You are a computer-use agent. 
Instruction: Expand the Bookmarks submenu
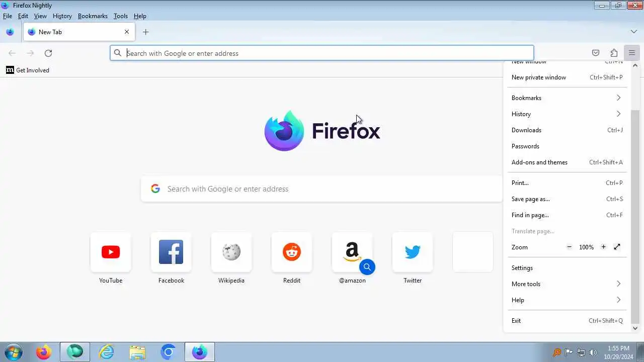click(x=567, y=98)
